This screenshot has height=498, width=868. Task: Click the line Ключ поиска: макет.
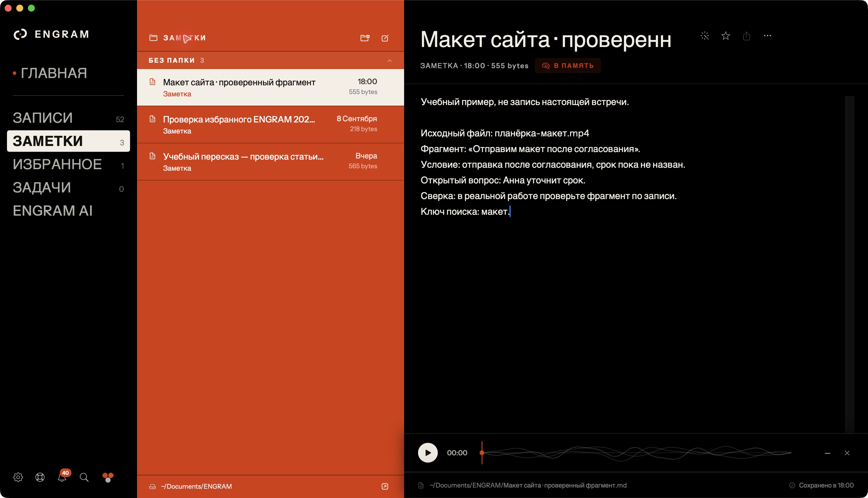point(465,212)
